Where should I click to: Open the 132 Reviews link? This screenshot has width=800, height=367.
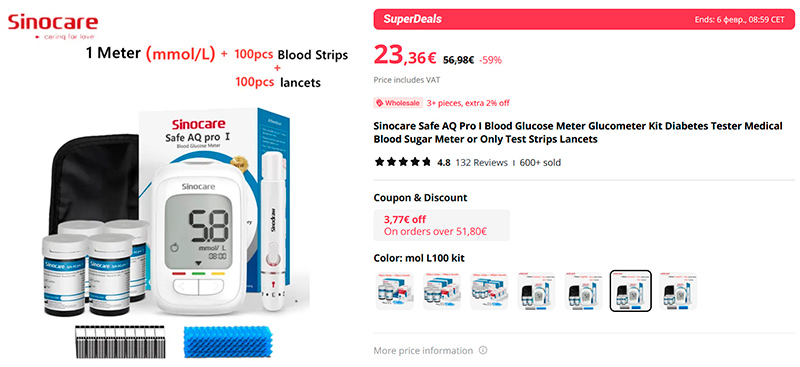(482, 163)
